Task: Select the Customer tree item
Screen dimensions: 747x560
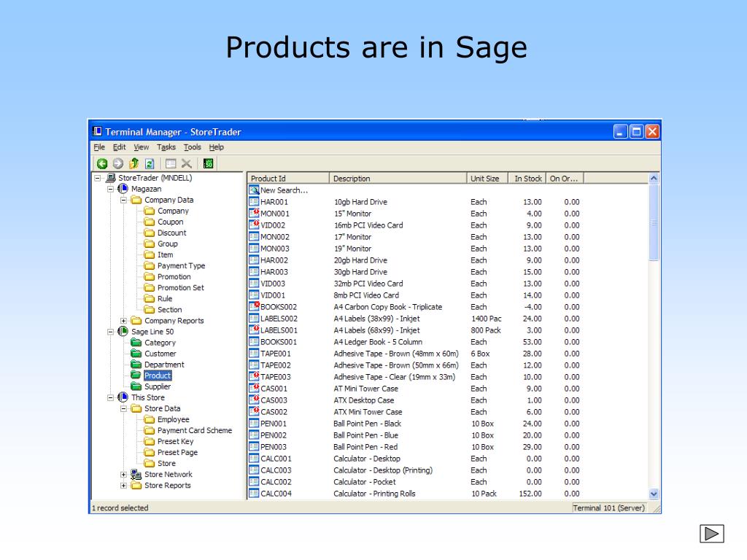Action: pyautogui.click(x=160, y=354)
